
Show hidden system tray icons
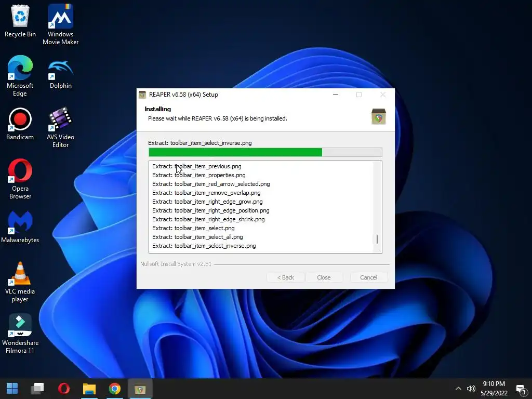(458, 389)
